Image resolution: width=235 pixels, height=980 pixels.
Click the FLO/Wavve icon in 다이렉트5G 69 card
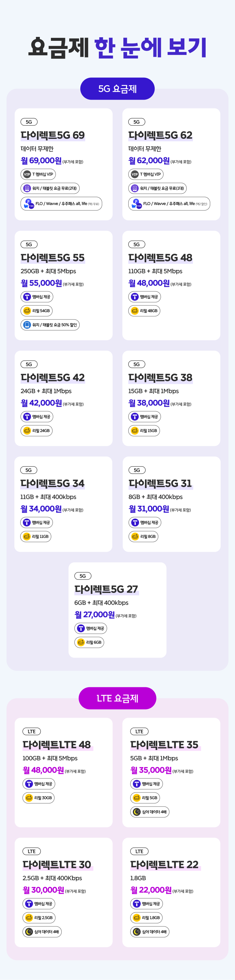pyautogui.click(x=28, y=204)
